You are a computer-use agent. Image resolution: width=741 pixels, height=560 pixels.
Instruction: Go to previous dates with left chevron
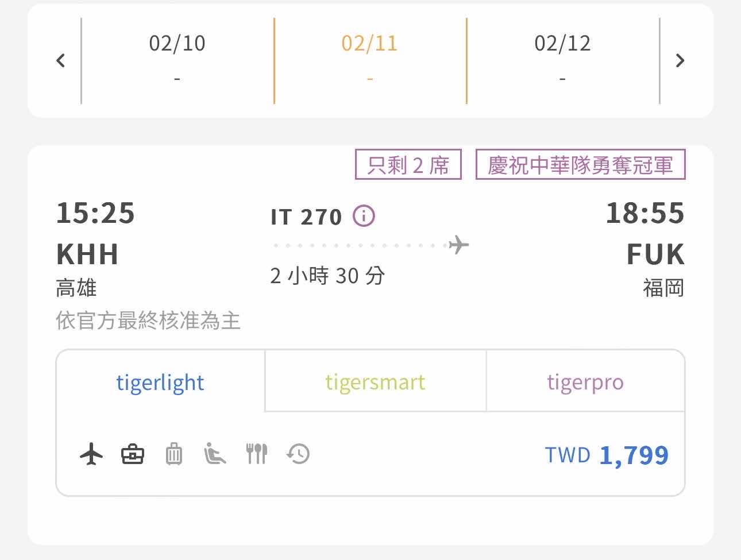61,60
